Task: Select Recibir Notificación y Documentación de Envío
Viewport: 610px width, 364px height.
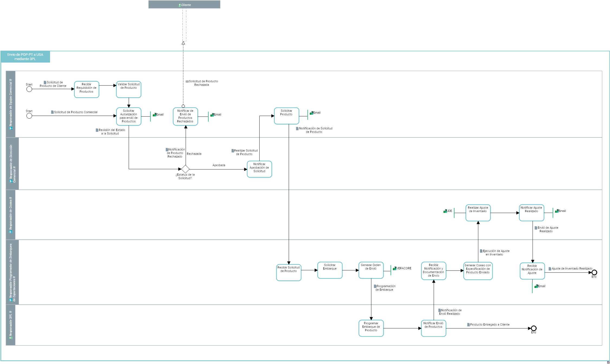Action: pos(434,271)
